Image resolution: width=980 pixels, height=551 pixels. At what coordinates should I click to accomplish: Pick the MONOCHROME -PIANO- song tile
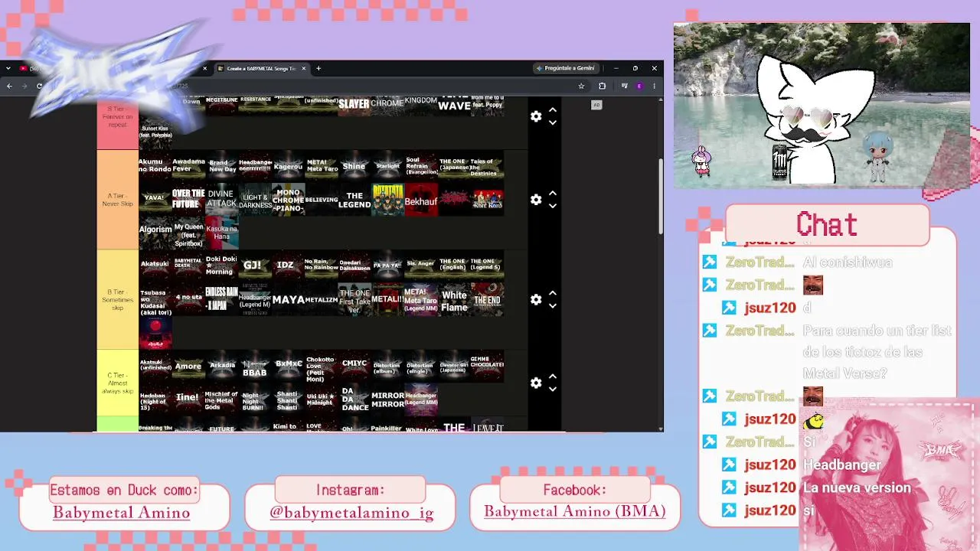pyautogui.click(x=288, y=200)
